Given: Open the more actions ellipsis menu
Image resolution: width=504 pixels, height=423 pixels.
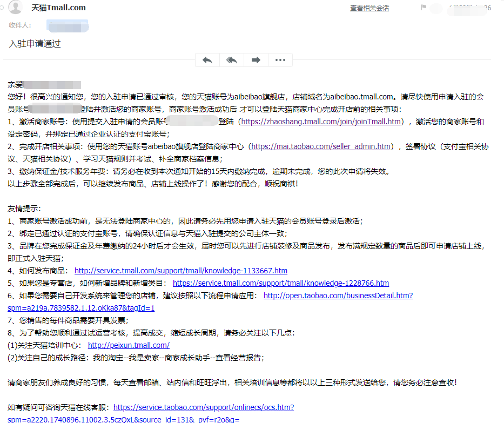Looking at the screenshot, I should [280, 60].
